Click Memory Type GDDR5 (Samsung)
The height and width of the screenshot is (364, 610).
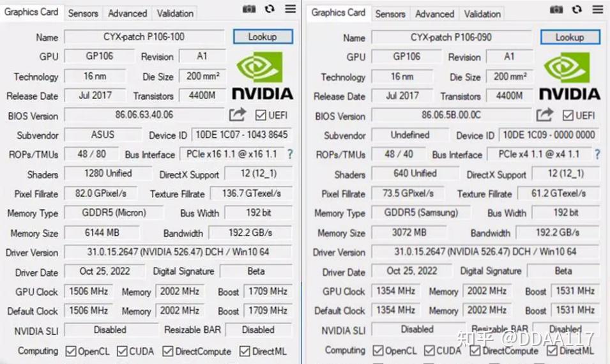421,213
